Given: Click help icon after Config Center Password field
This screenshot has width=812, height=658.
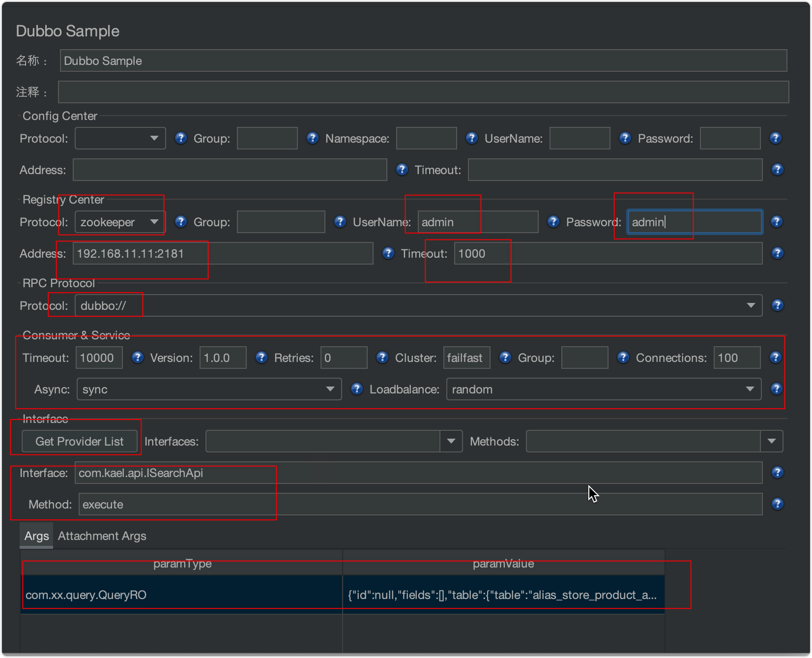Looking at the screenshot, I should coord(776,138).
